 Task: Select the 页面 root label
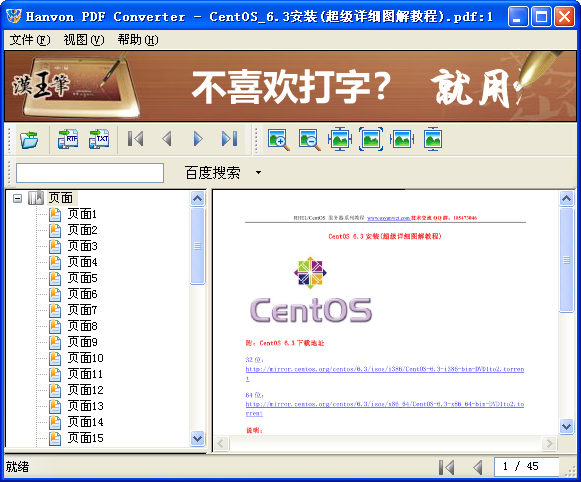pyautogui.click(x=61, y=198)
